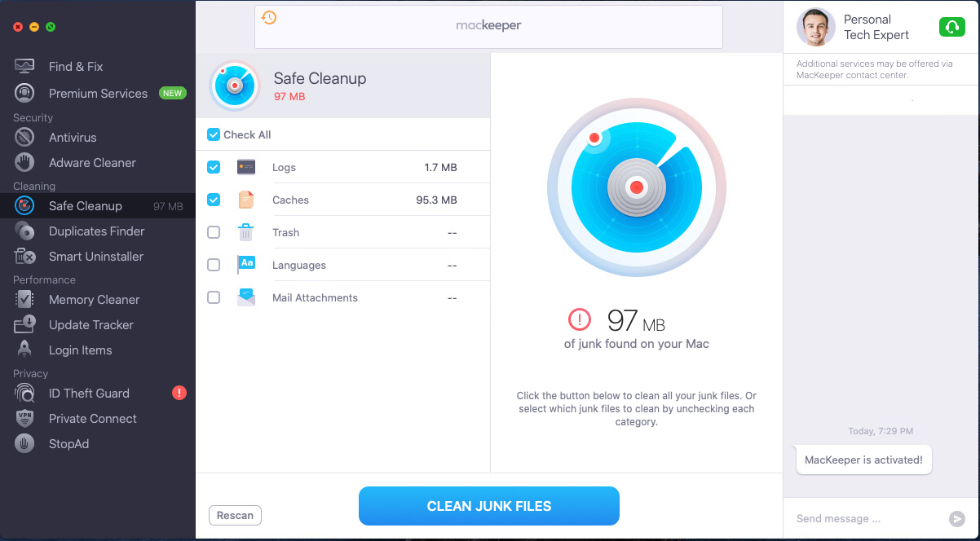Select the Login Items rocket icon
The height and width of the screenshot is (541, 980).
24,350
